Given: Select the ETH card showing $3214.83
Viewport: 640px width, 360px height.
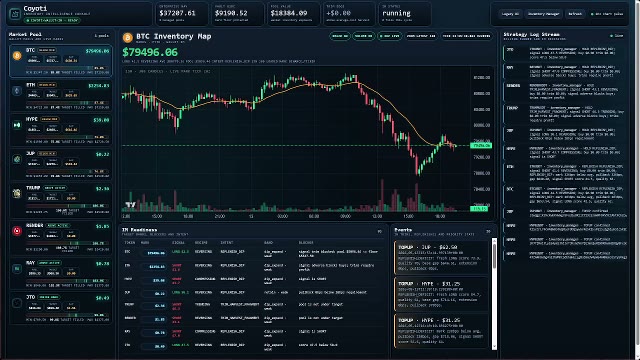Looking at the screenshot, I should [61, 96].
